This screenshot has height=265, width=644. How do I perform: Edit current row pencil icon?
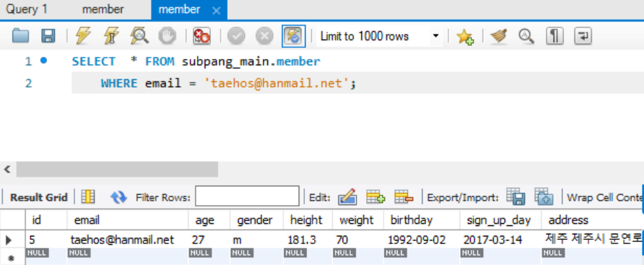tap(347, 198)
